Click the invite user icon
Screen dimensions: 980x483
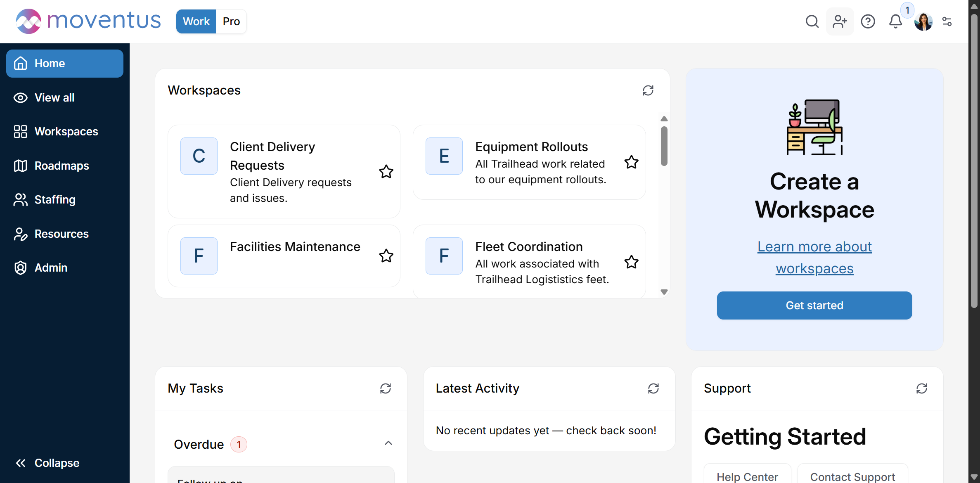(x=840, y=21)
